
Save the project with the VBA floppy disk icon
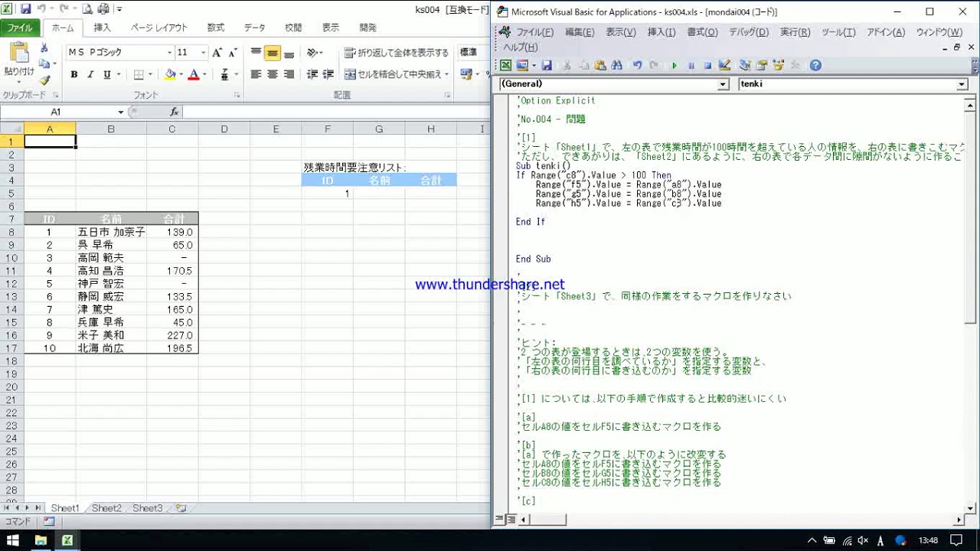pos(547,66)
